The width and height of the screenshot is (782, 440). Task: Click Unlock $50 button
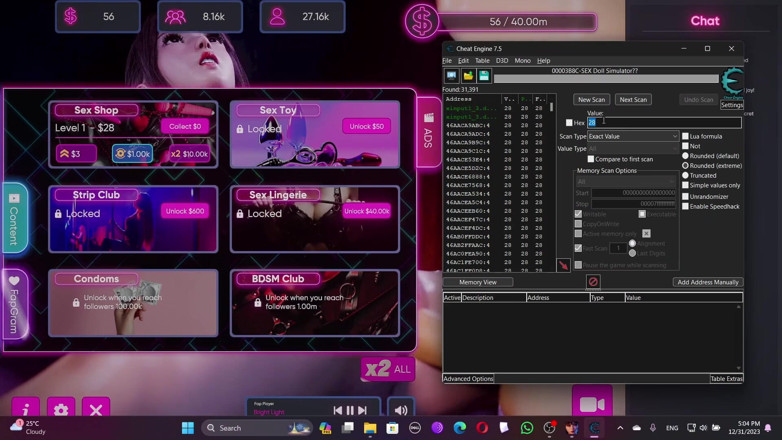pos(367,126)
